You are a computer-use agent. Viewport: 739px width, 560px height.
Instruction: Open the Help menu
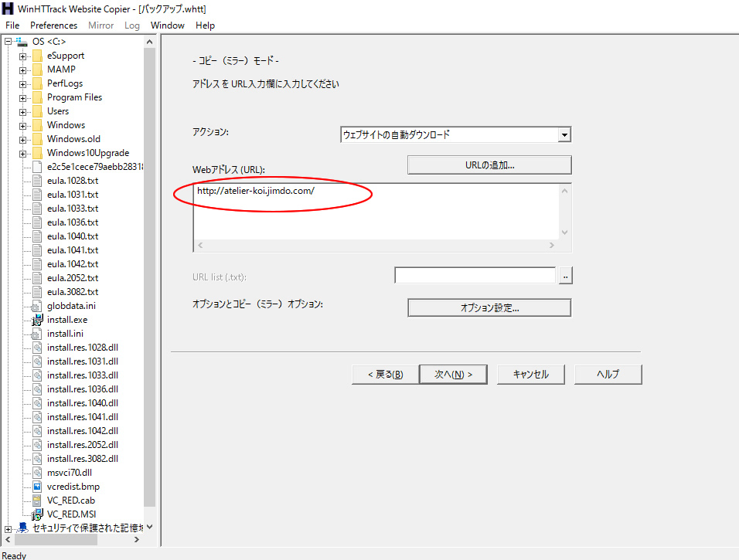(x=205, y=25)
